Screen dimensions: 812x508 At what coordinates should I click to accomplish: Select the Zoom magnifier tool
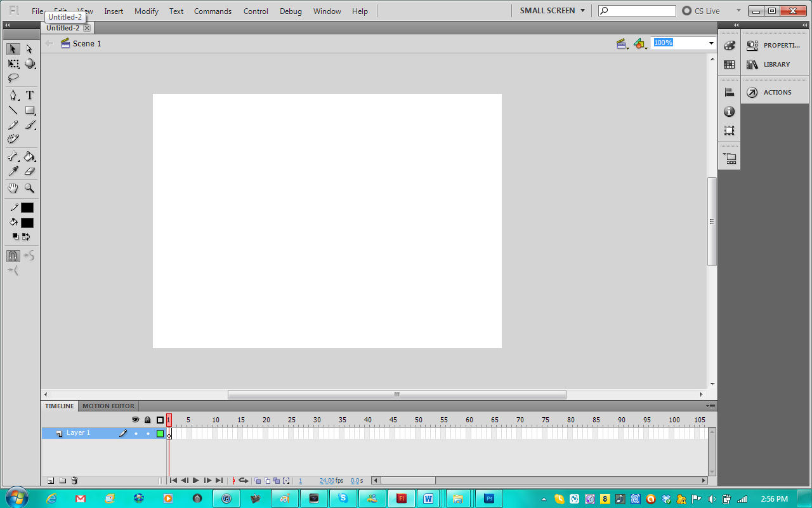click(29, 188)
